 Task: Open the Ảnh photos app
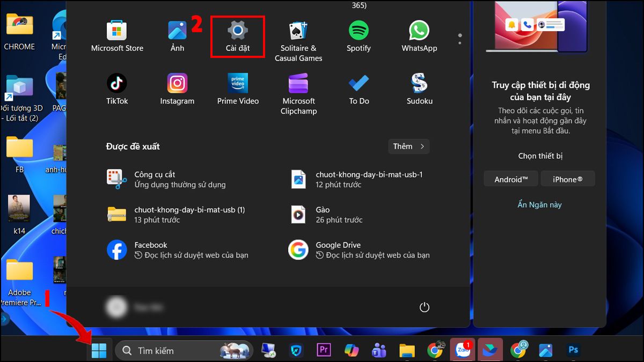[x=177, y=36]
